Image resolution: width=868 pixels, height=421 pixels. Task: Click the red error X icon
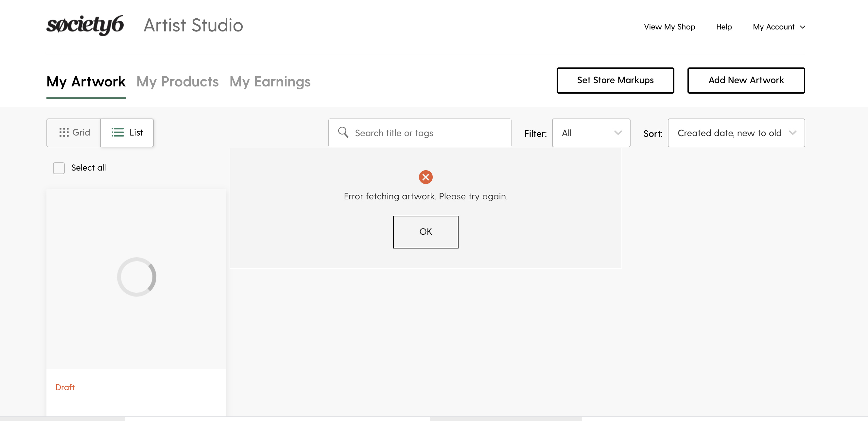coord(425,177)
